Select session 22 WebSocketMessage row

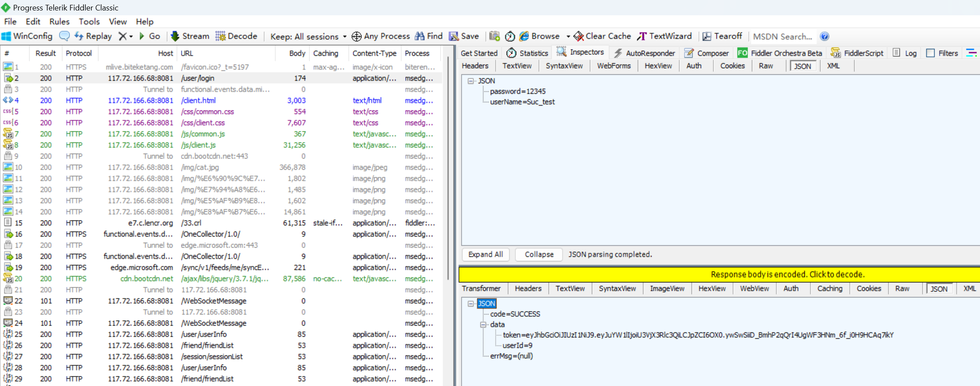coord(221,301)
